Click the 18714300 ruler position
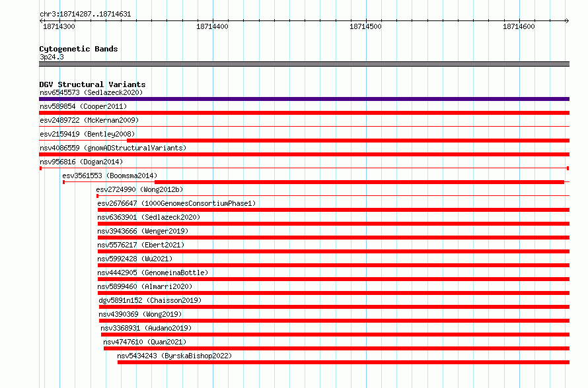 (x=59, y=26)
